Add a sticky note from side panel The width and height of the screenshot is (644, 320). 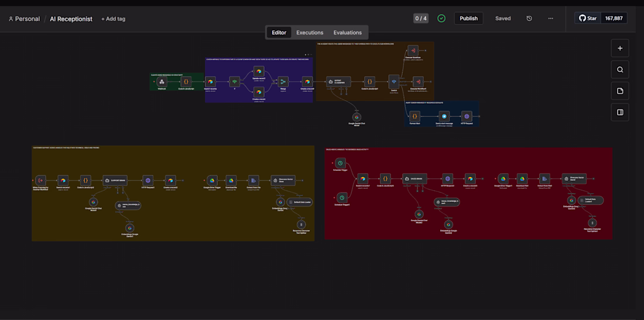pos(620,91)
